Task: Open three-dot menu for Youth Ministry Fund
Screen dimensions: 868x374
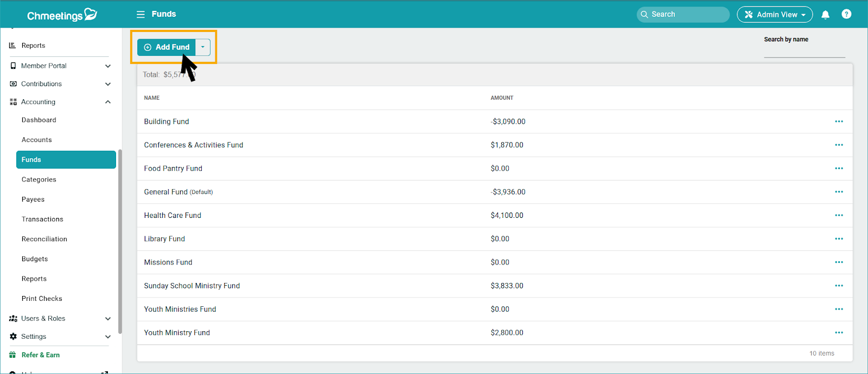Action: tap(839, 333)
